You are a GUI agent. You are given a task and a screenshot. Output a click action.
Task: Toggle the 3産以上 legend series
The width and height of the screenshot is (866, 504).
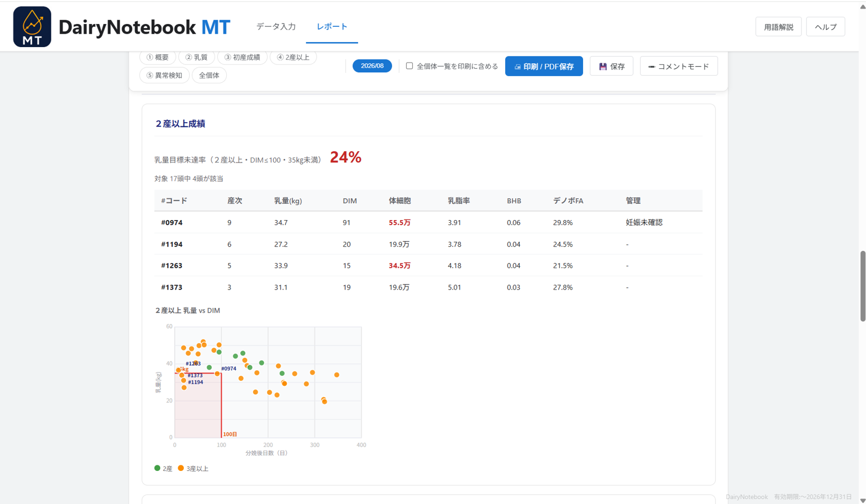click(193, 468)
